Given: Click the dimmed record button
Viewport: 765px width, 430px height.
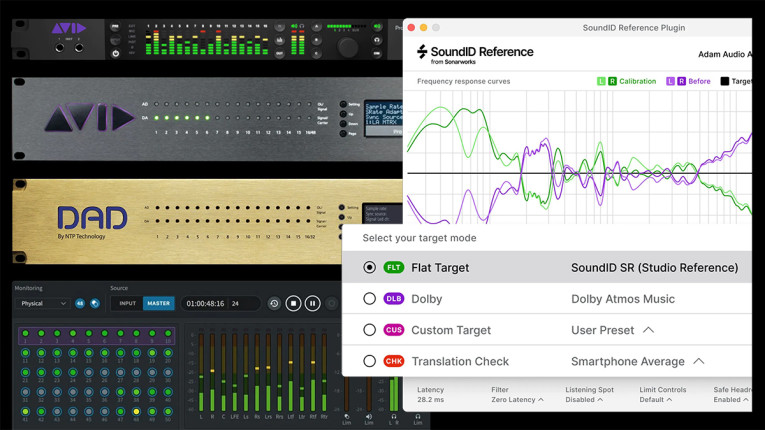Looking at the screenshot, I should [332, 304].
